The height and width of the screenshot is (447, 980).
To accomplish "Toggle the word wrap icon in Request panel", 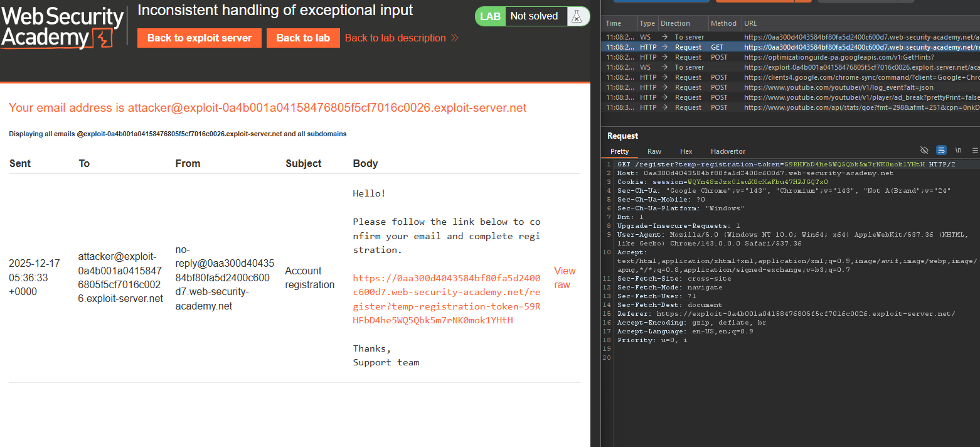I will tap(941, 151).
